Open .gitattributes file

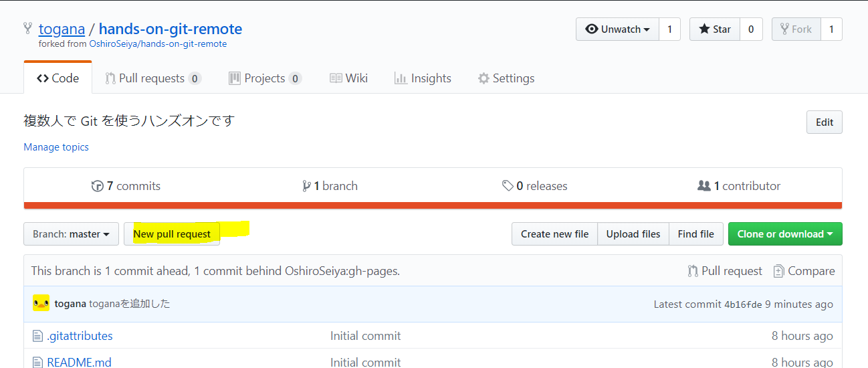pyautogui.click(x=80, y=336)
